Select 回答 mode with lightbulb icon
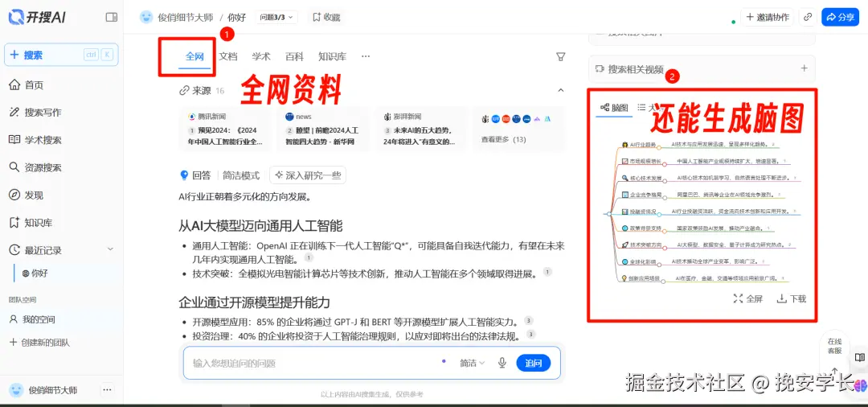The image size is (868, 407). (195, 175)
